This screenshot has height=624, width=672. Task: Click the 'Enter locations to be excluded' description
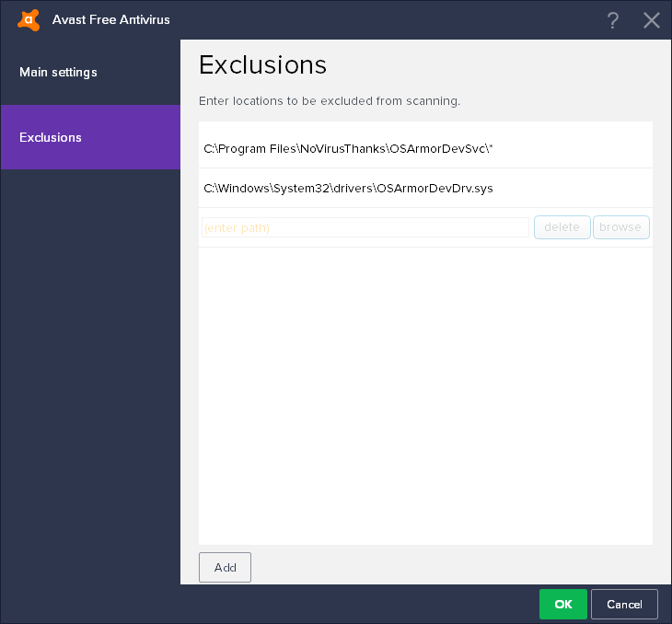tap(330, 100)
